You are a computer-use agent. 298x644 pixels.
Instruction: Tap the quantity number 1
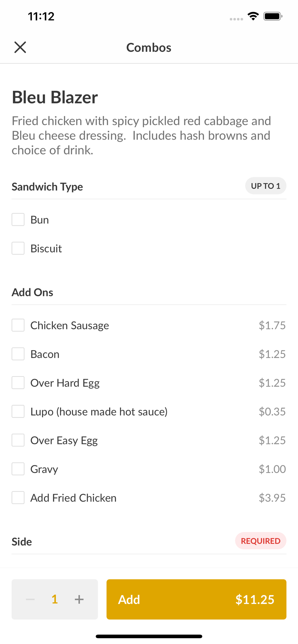[55, 599]
